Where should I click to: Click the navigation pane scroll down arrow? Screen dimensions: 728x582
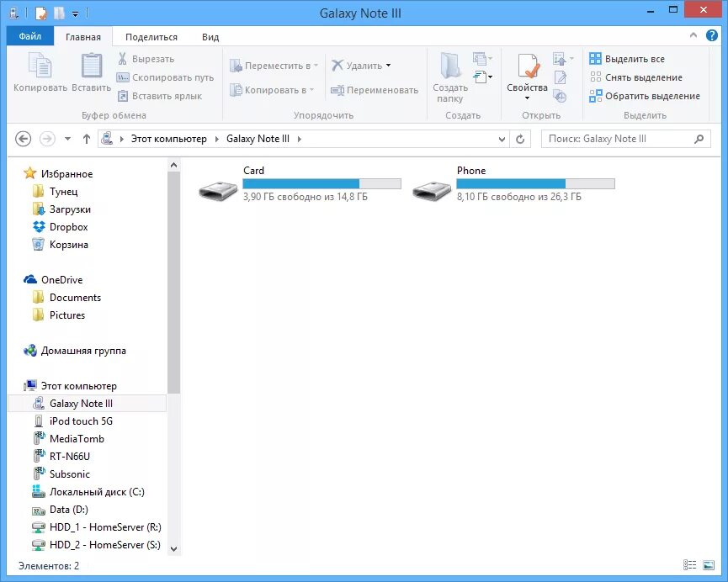point(173,548)
